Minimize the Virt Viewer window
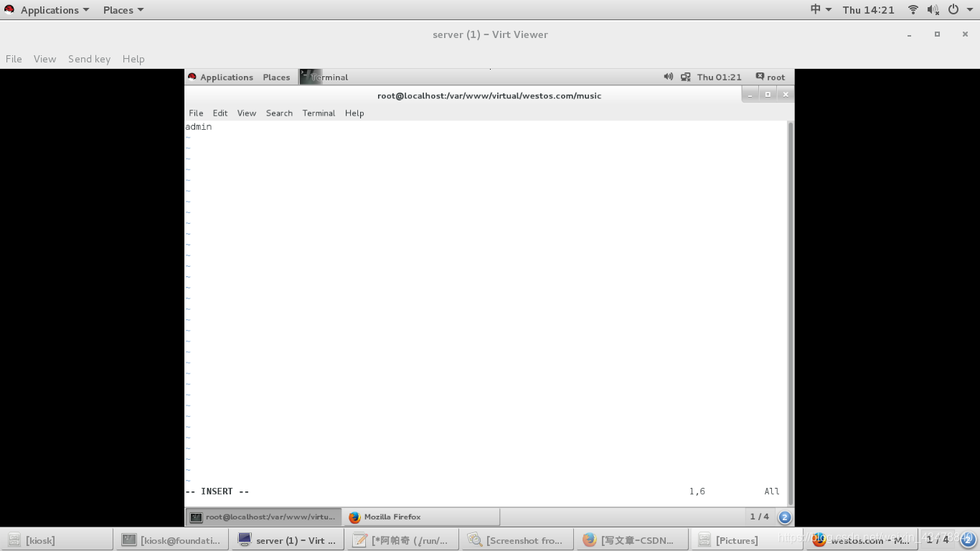980x551 pixels. (x=909, y=34)
